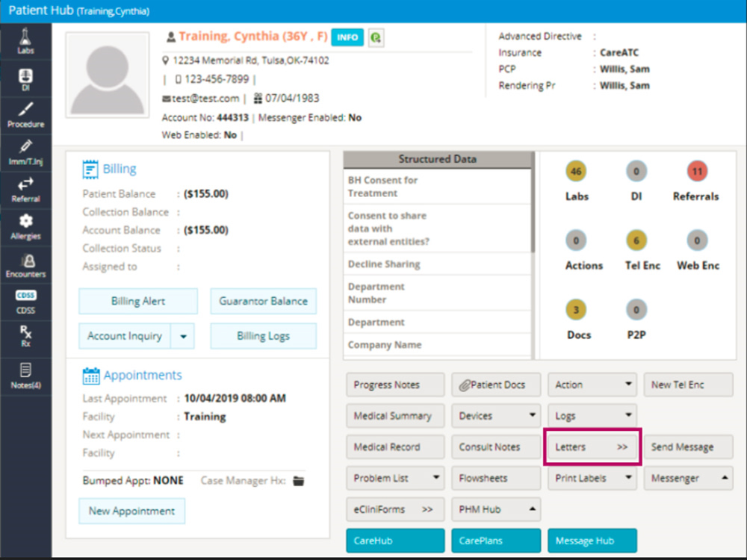Viewport: 747px width, 560px height.
Task: Open Flowsheets
Action: tap(496, 478)
